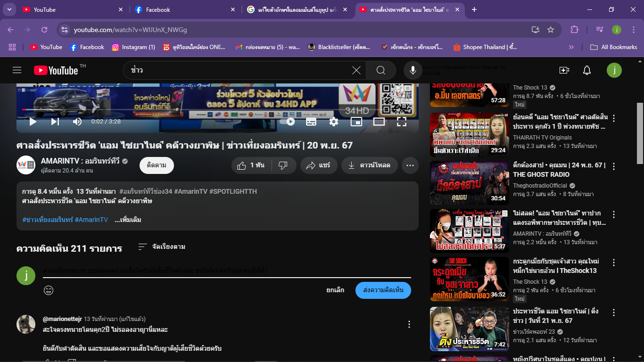Switch to miniplayer mode

(x=356, y=122)
